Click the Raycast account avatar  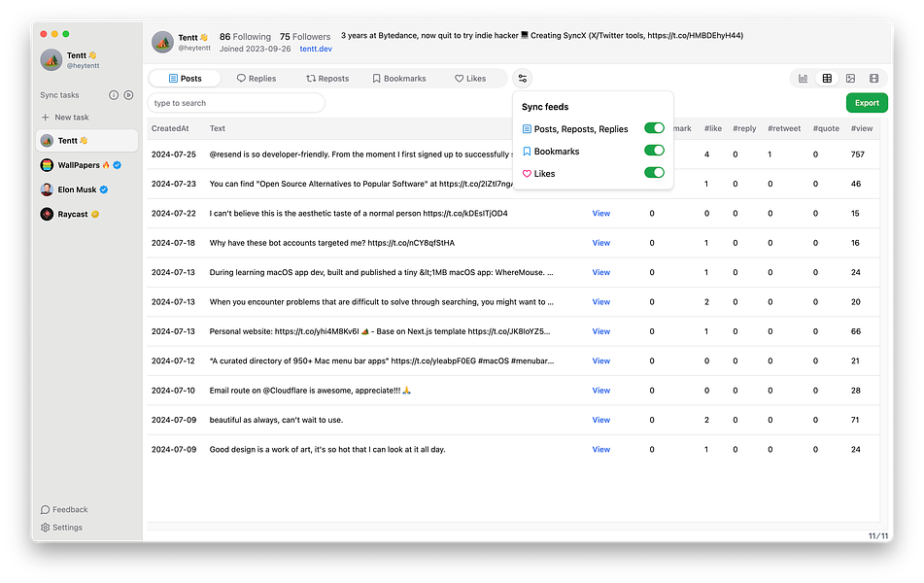pos(47,214)
